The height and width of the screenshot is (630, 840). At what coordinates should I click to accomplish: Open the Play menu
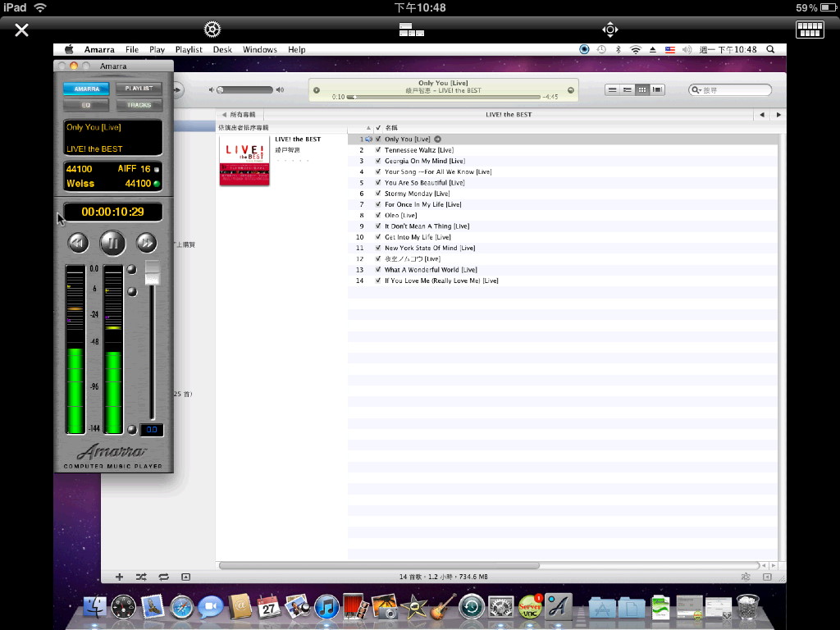157,49
